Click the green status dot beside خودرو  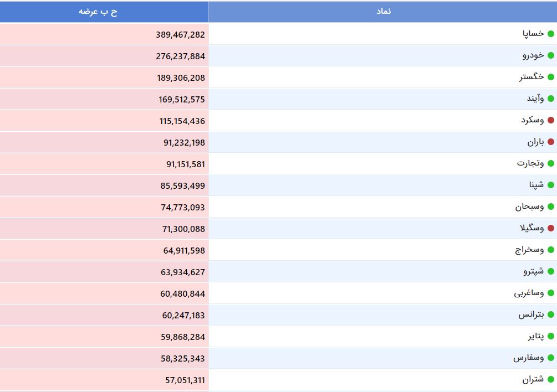tap(551, 55)
